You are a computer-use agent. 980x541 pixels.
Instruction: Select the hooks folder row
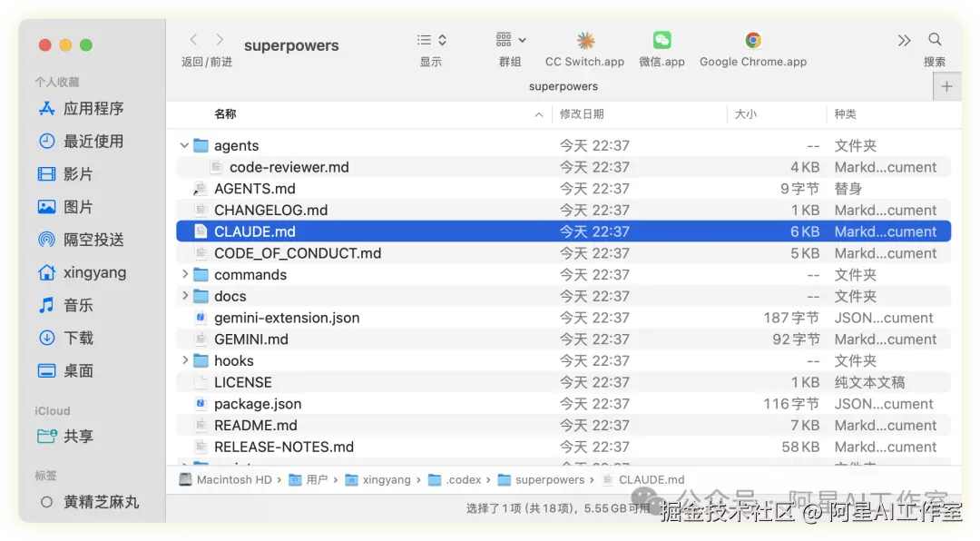pyautogui.click(x=563, y=361)
